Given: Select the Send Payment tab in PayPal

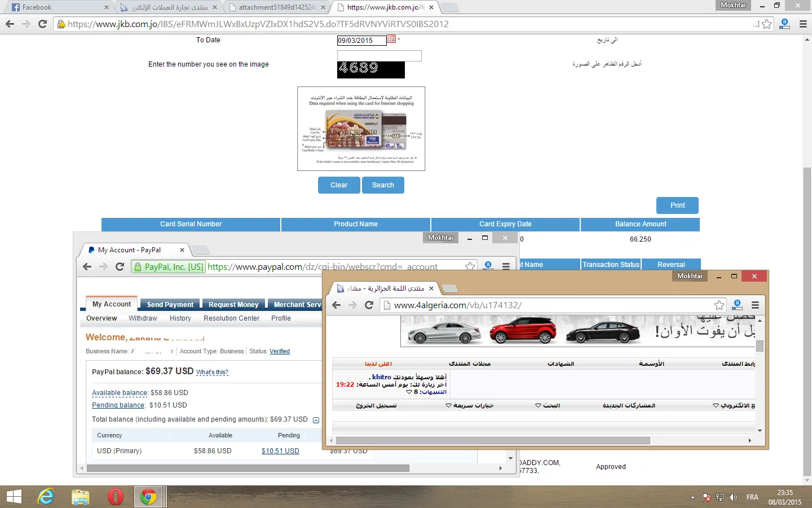Looking at the screenshot, I should click(170, 305).
